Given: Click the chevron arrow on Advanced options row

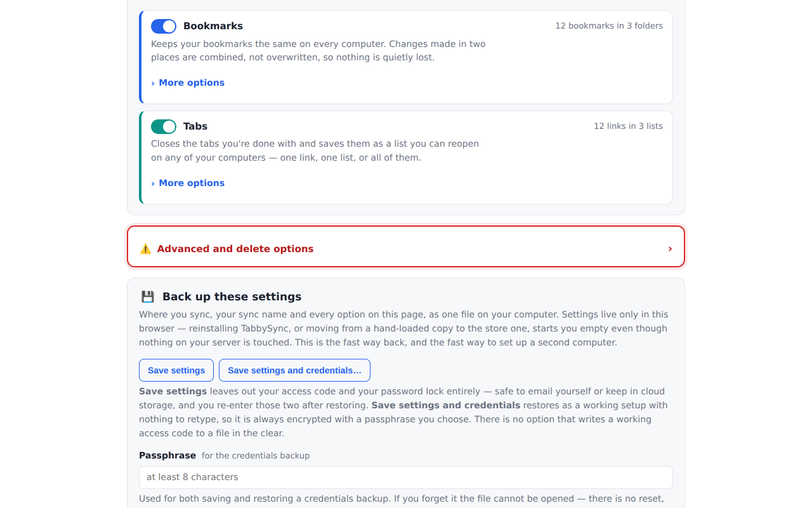Looking at the screenshot, I should (670, 249).
